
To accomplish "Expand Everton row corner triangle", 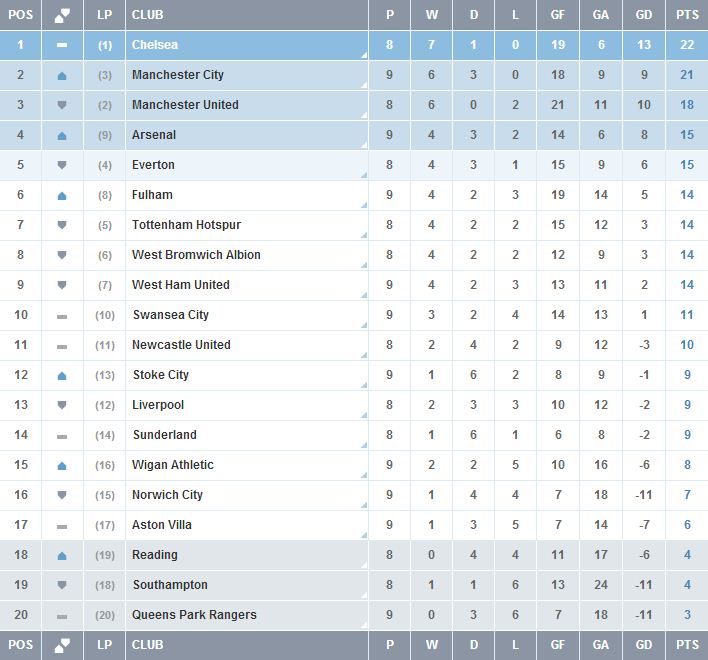I will coord(363,176).
